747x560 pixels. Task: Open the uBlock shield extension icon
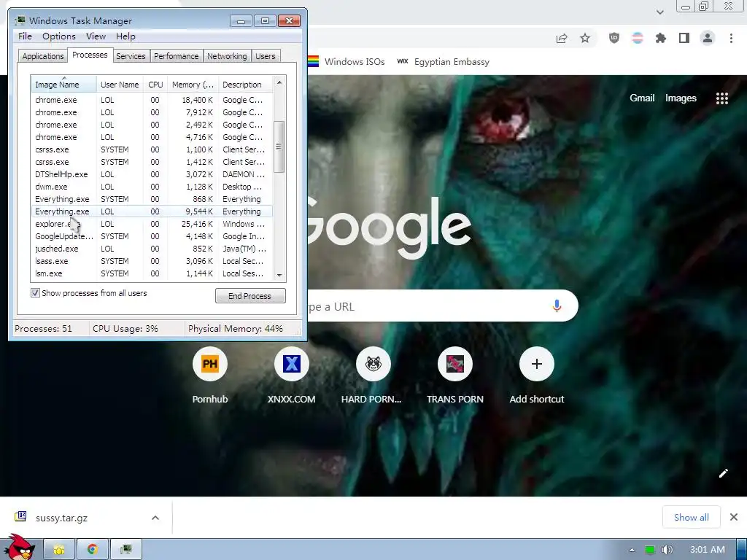click(614, 38)
